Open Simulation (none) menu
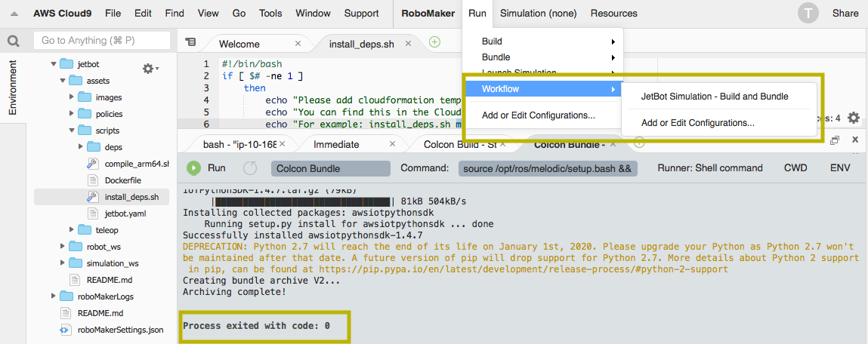This screenshot has width=868, height=344. pos(538,14)
